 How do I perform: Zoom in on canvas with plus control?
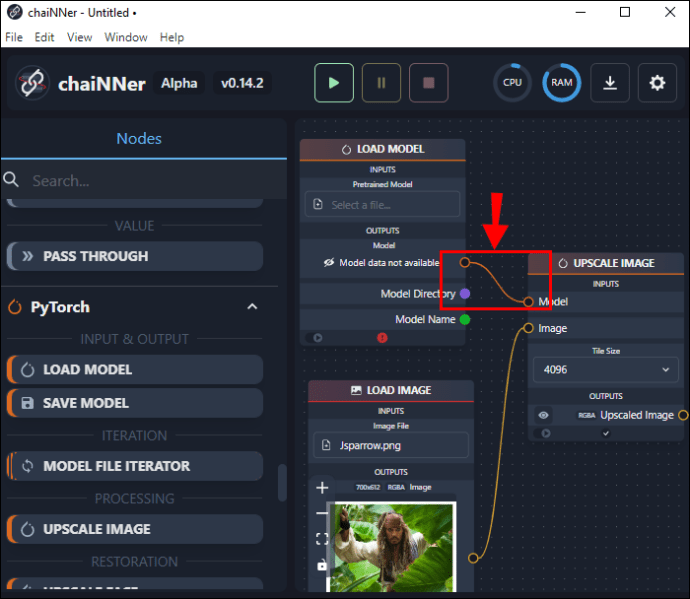coord(322,488)
